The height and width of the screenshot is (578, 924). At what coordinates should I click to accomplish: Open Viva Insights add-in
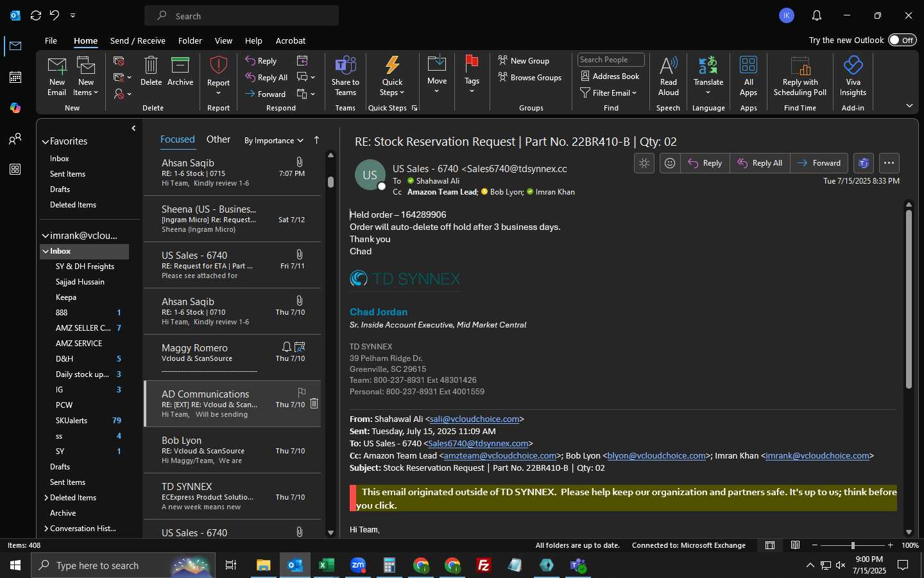(x=853, y=76)
